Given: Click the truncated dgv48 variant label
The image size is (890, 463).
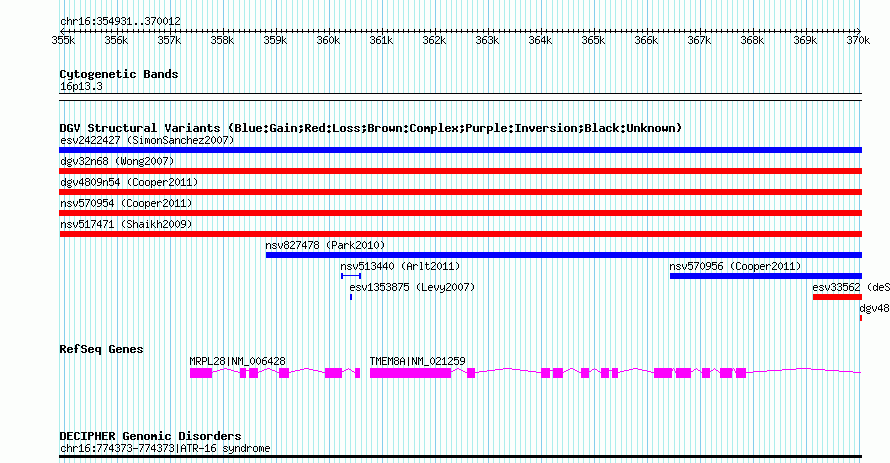Looking at the screenshot, I should click(x=874, y=308).
